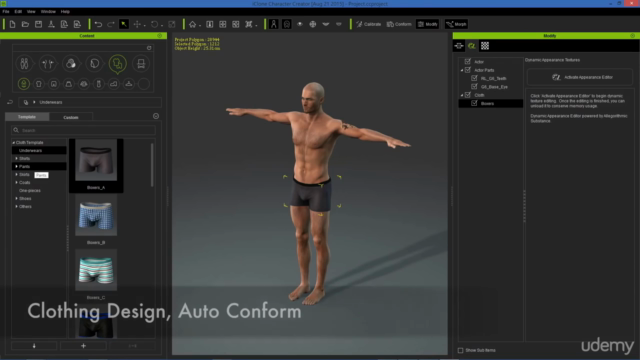Select the Boxers_B thumbnail

96,215
